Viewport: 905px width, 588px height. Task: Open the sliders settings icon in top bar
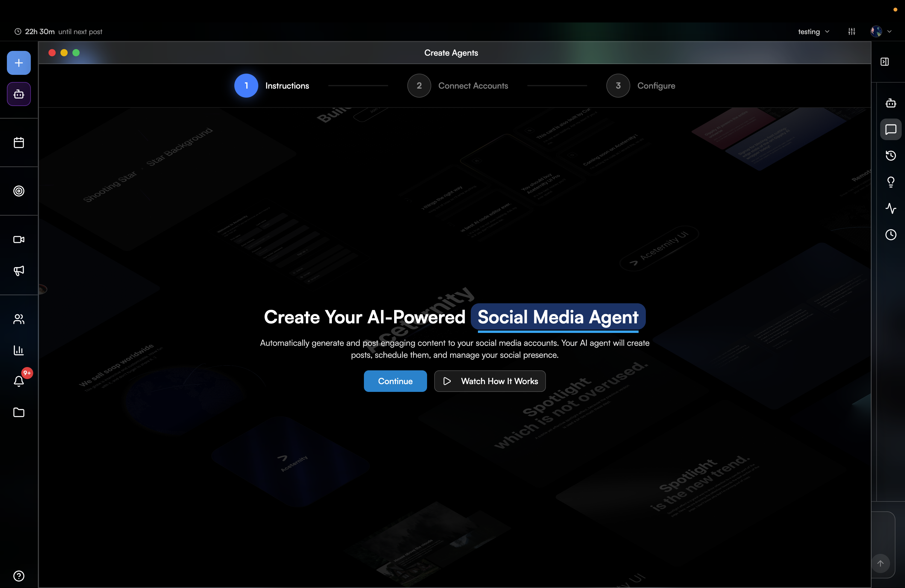coord(851,31)
